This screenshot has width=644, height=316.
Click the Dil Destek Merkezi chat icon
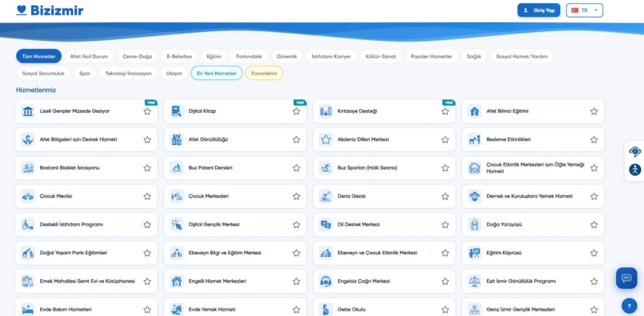coord(326,225)
